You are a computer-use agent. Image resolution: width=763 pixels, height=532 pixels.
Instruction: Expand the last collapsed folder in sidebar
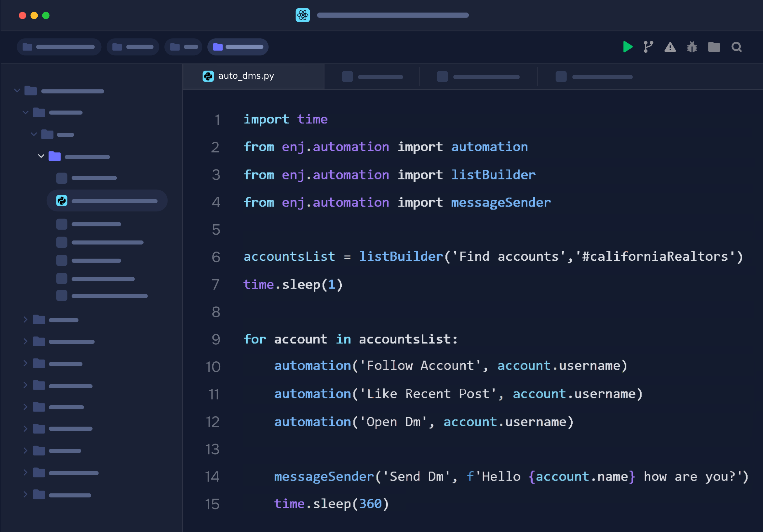(x=25, y=494)
